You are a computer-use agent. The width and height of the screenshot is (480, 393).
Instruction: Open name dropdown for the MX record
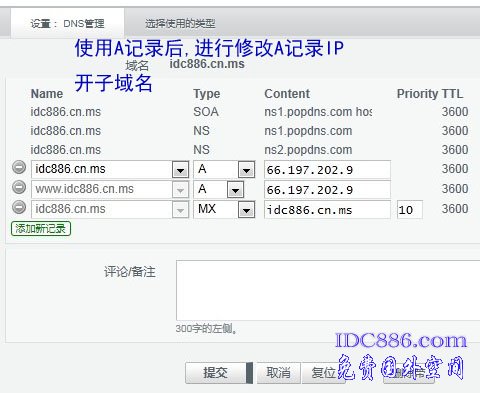180,210
